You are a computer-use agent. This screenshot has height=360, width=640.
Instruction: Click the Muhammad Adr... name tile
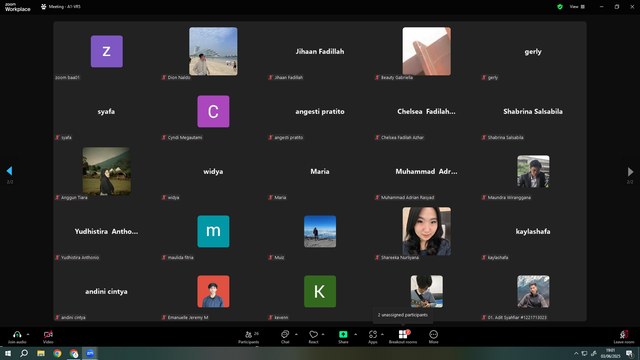pyautogui.click(x=427, y=171)
